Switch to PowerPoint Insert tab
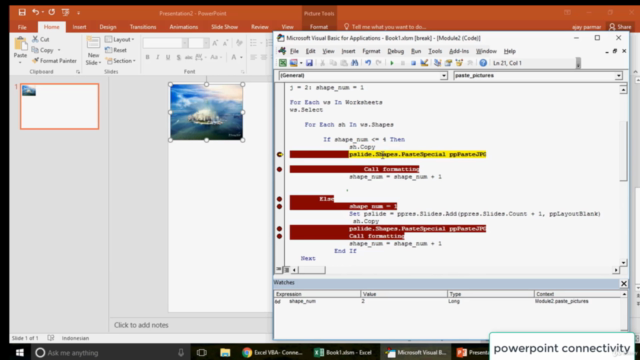The width and height of the screenshot is (640, 360). (x=79, y=27)
